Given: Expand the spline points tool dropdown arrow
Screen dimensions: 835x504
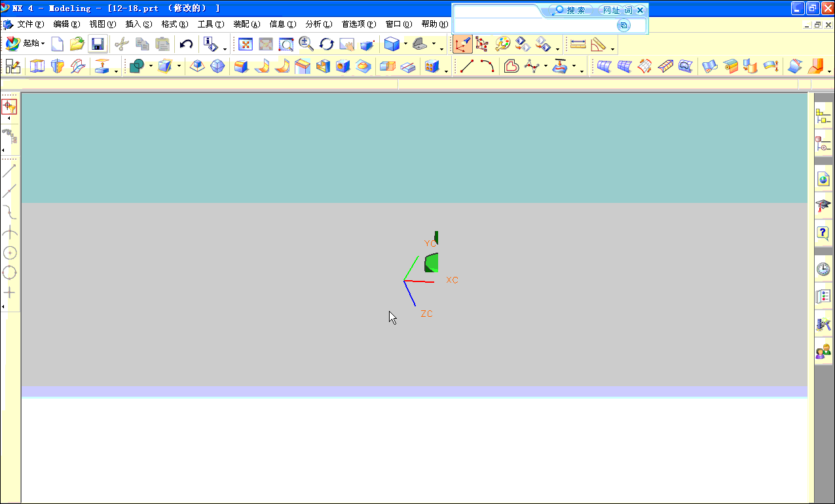Looking at the screenshot, I should pos(546,66).
